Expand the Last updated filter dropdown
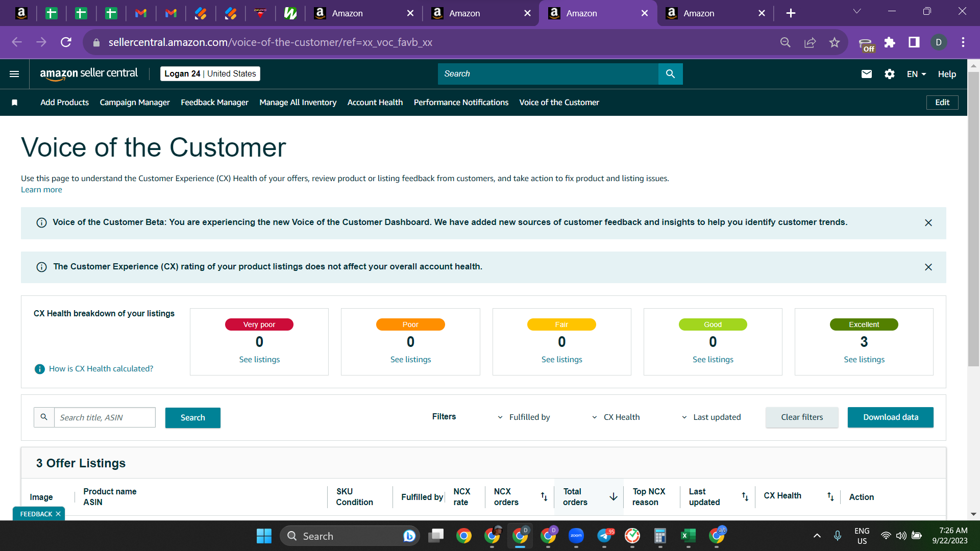The image size is (980, 551). point(711,417)
